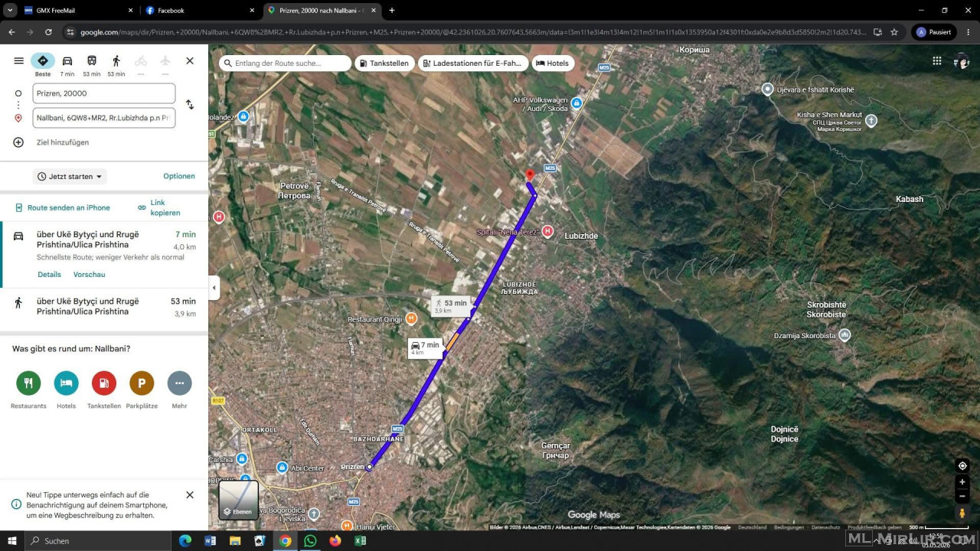Select the cycling travel mode icon
The height and width of the screenshot is (551, 980).
(141, 60)
